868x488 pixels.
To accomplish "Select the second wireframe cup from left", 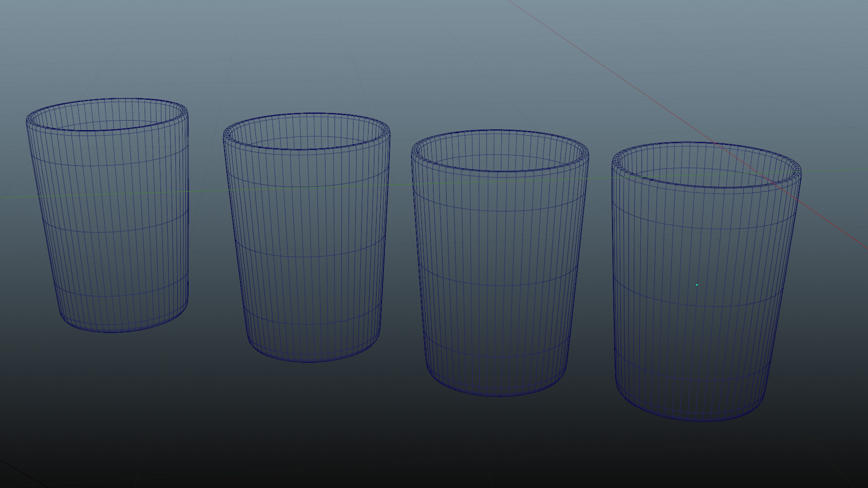I will pyautogui.click(x=307, y=237).
